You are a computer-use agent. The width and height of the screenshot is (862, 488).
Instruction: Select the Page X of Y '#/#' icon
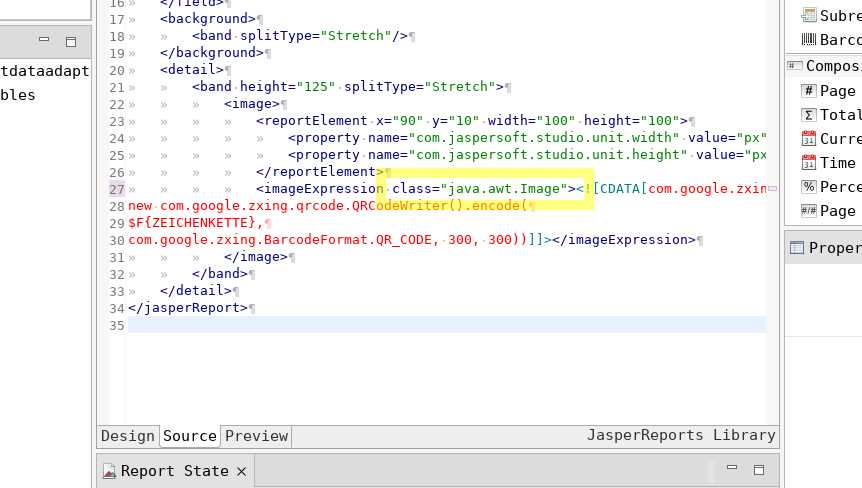(808, 211)
